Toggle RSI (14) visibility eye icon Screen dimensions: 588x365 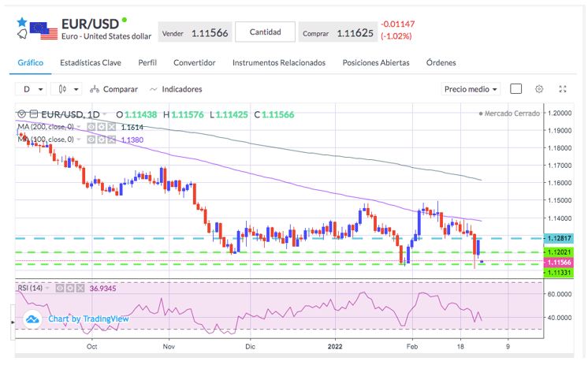pyautogui.click(x=60, y=288)
